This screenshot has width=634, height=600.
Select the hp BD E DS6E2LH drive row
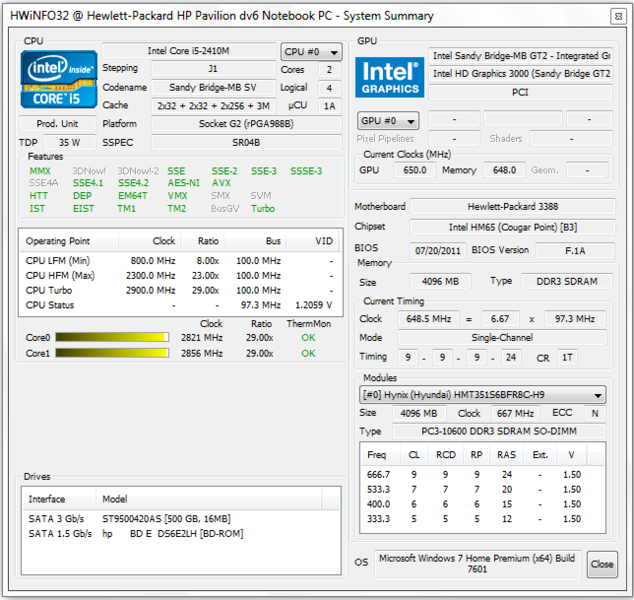click(x=181, y=534)
